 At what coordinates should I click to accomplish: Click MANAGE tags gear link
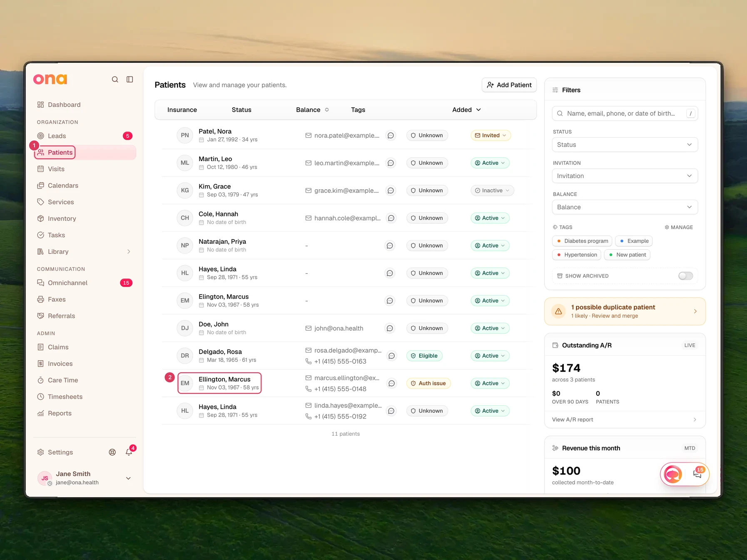[x=679, y=228]
